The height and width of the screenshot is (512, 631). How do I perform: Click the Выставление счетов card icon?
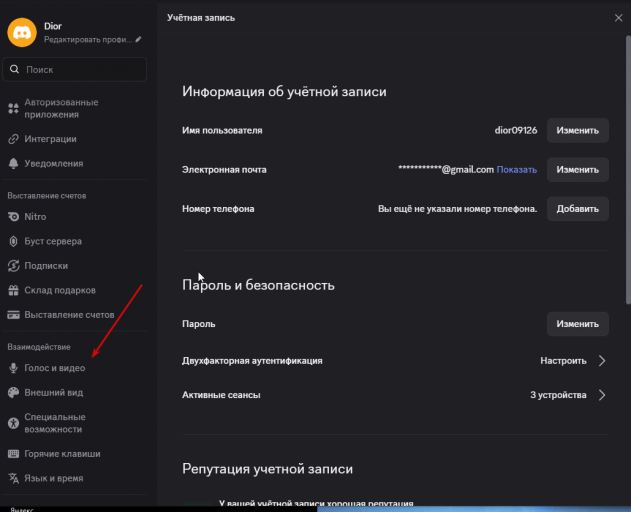13,315
